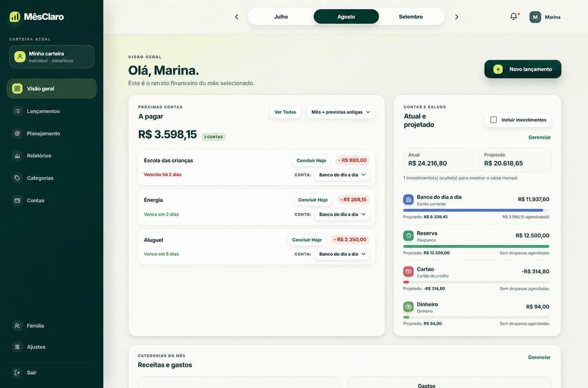Viewport: 588px width, 388px height.
Task: Click the MêsClaro bar-chart logo icon
Action: point(15,17)
